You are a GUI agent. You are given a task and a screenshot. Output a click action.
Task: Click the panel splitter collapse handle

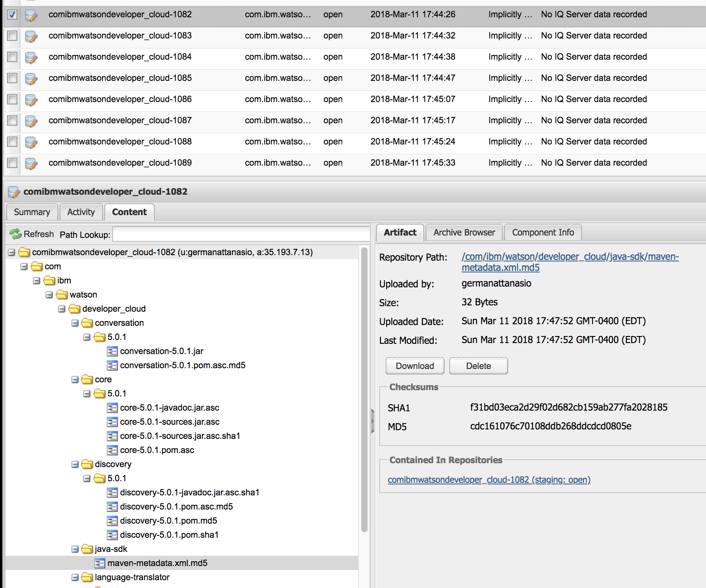[373, 421]
